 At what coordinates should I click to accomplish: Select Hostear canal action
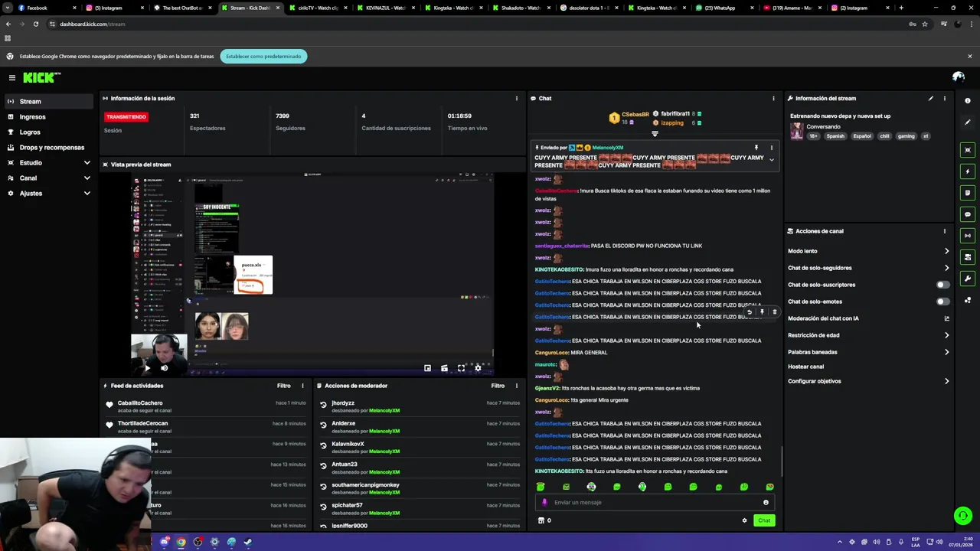(805, 367)
